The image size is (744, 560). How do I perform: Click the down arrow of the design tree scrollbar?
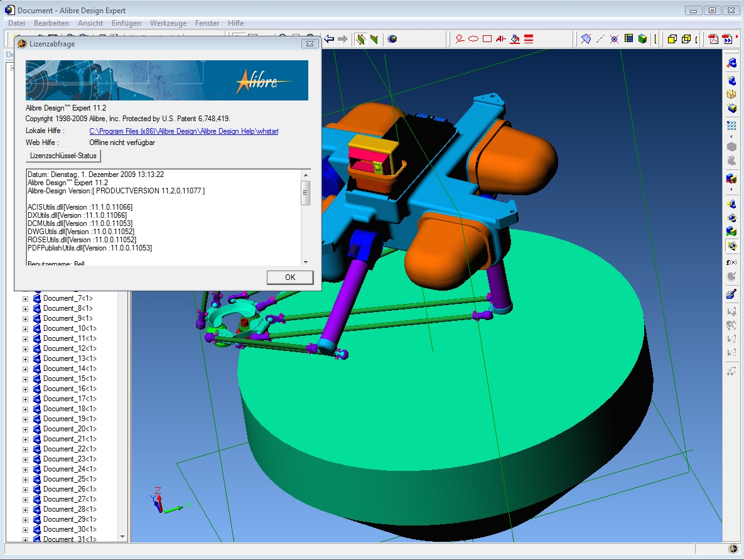point(123,537)
